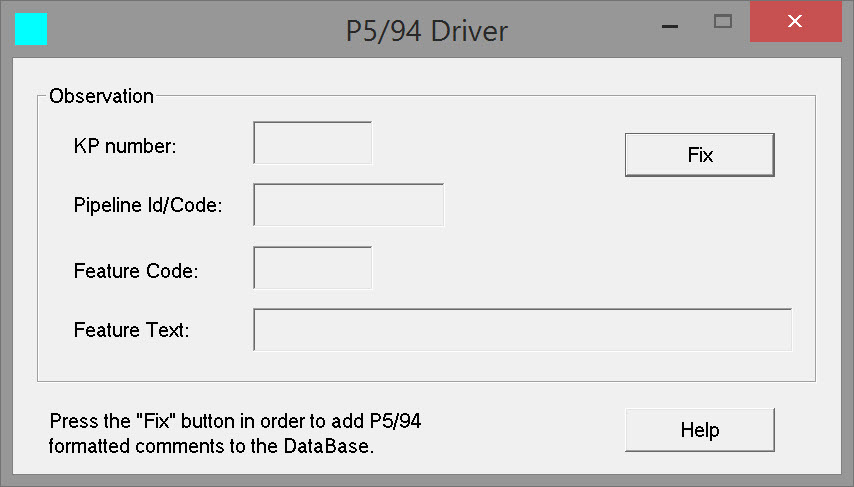Click the "Pipeline Id/Code:" label

point(148,206)
